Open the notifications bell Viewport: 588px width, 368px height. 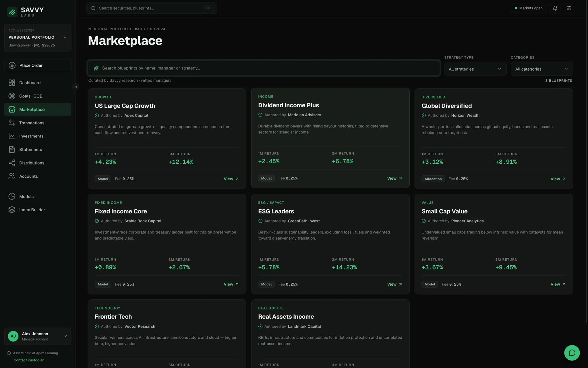coord(555,8)
